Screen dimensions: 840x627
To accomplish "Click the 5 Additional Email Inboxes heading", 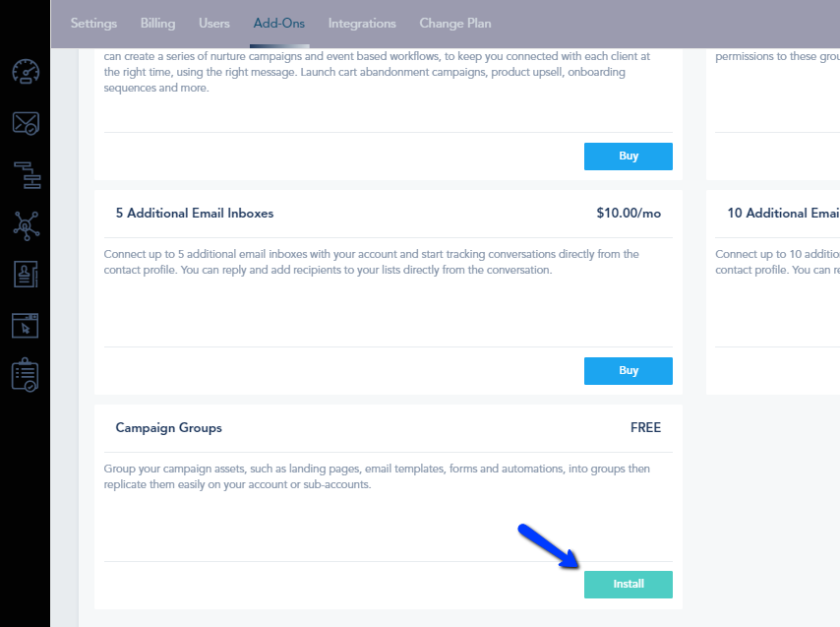I will point(195,214).
